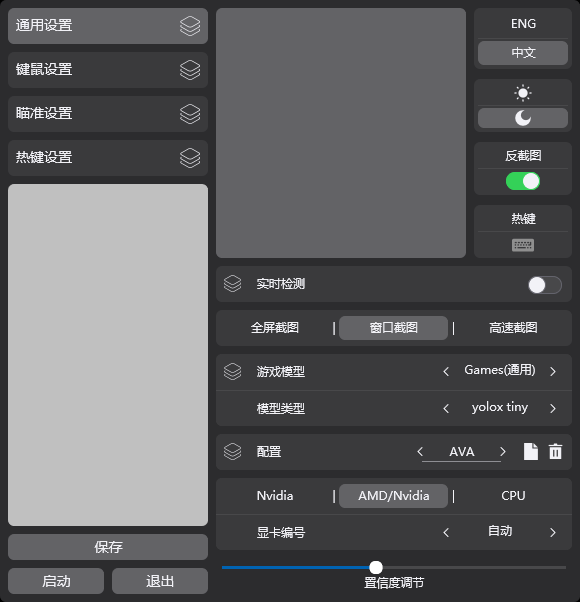The width and height of the screenshot is (580, 602).
Task: Enable the 实时检测 toggle
Action: coord(545,285)
